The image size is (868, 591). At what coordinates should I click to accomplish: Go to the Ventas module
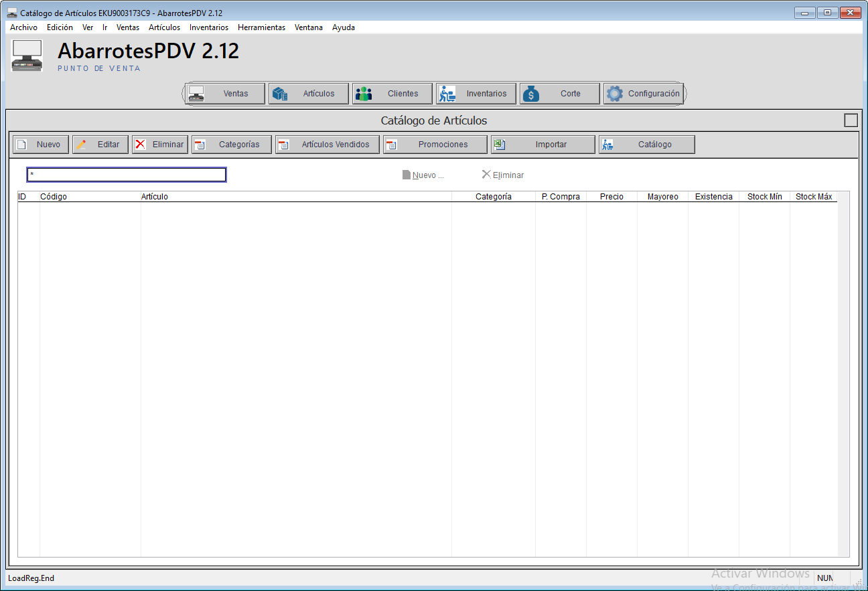click(x=225, y=94)
